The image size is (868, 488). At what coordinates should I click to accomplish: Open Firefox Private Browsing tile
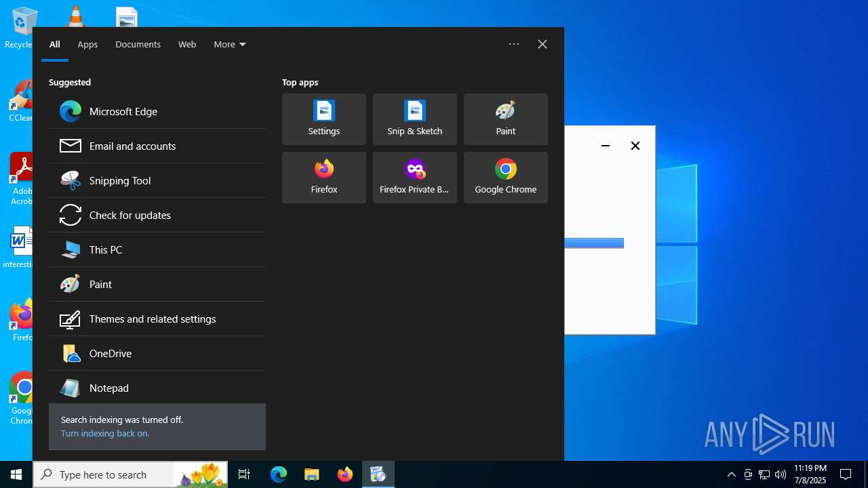click(415, 178)
